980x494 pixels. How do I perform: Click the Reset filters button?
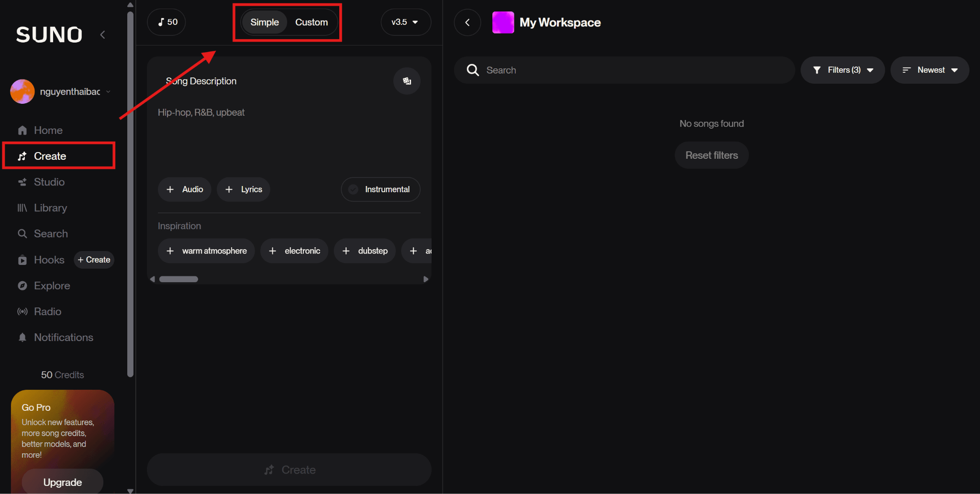click(712, 155)
